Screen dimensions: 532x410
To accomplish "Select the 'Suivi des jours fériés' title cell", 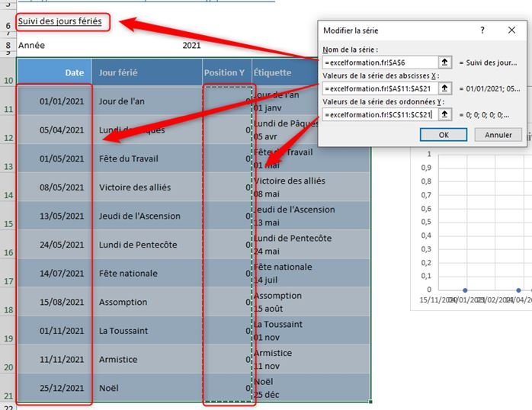I will point(60,21).
